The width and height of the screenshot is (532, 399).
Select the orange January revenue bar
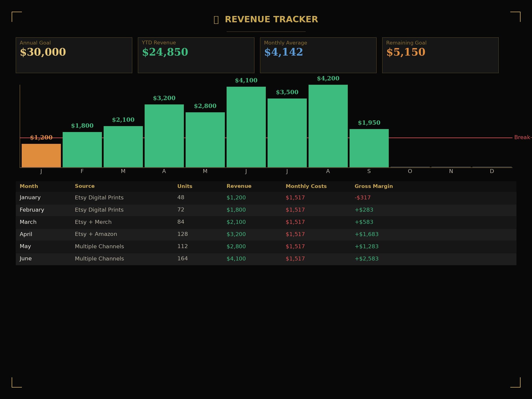point(41,155)
